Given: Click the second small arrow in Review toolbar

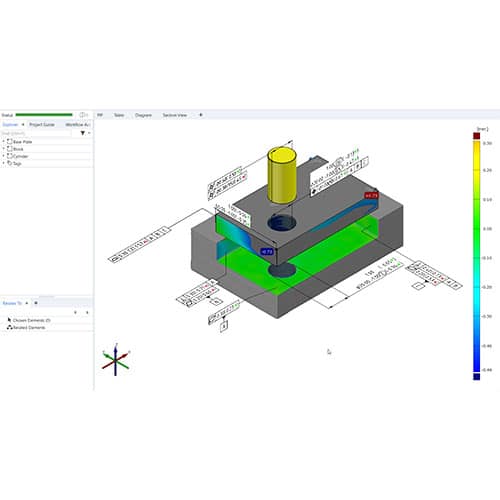Looking at the screenshot, I should [x=87, y=312].
